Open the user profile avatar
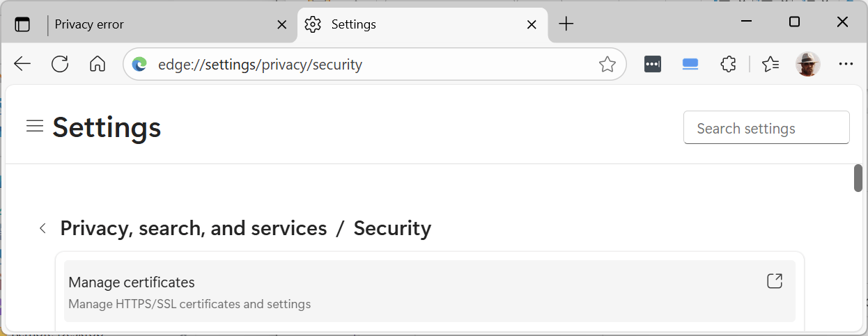Screen dimensions: 868x336 point(807,65)
